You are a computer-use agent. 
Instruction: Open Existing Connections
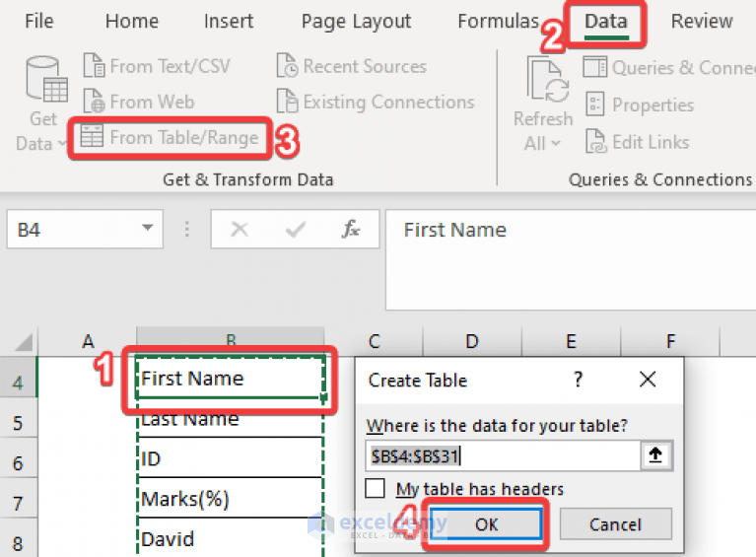pos(376,102)
